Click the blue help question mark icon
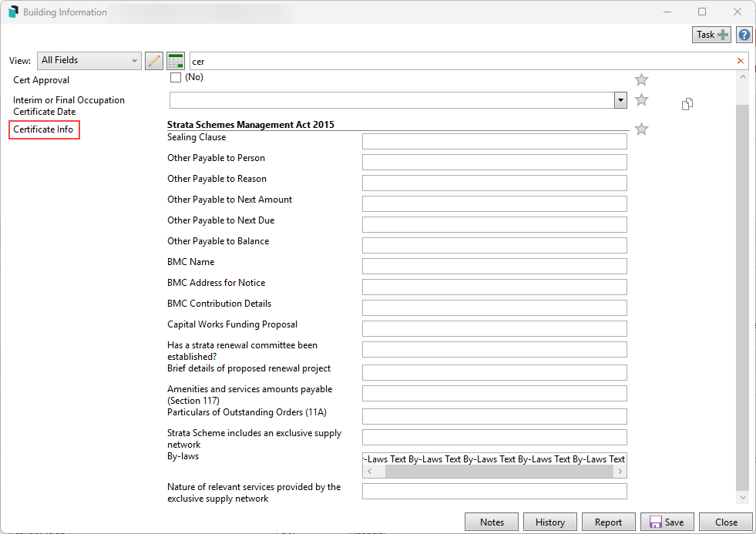The image size is (756, 534). 744,35
